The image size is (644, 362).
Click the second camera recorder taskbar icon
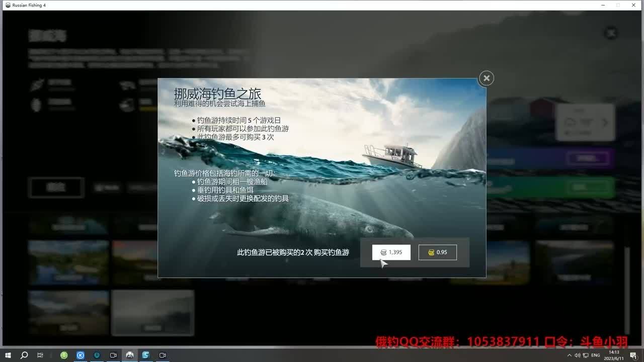point(163,355)
